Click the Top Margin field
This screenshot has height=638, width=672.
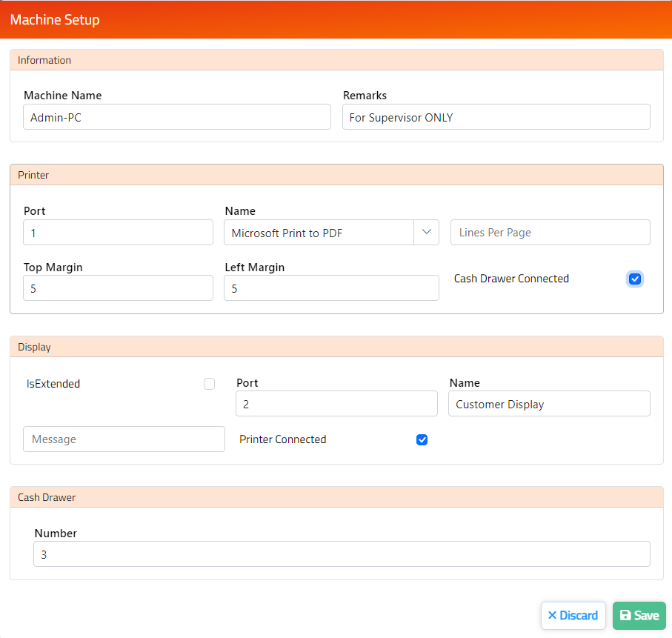118,288
